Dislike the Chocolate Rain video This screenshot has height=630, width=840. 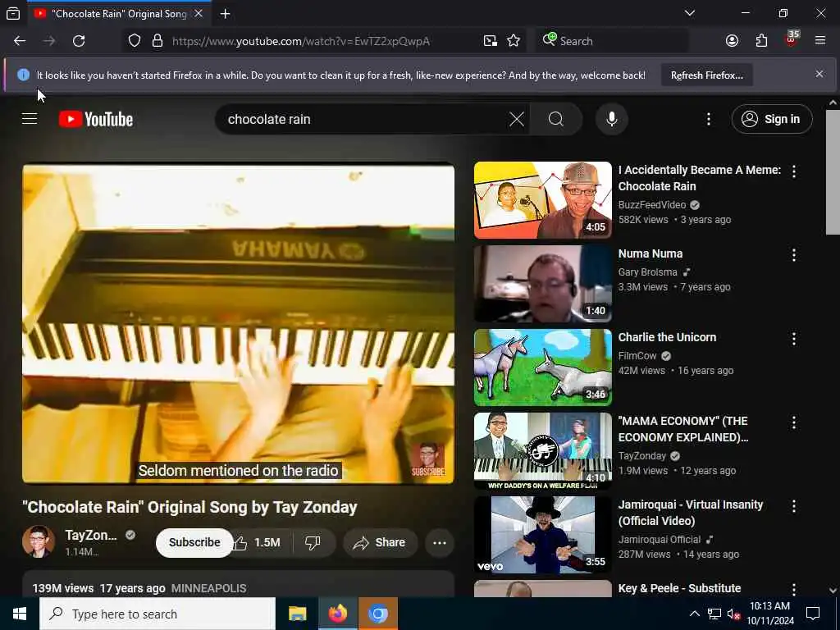313,543
